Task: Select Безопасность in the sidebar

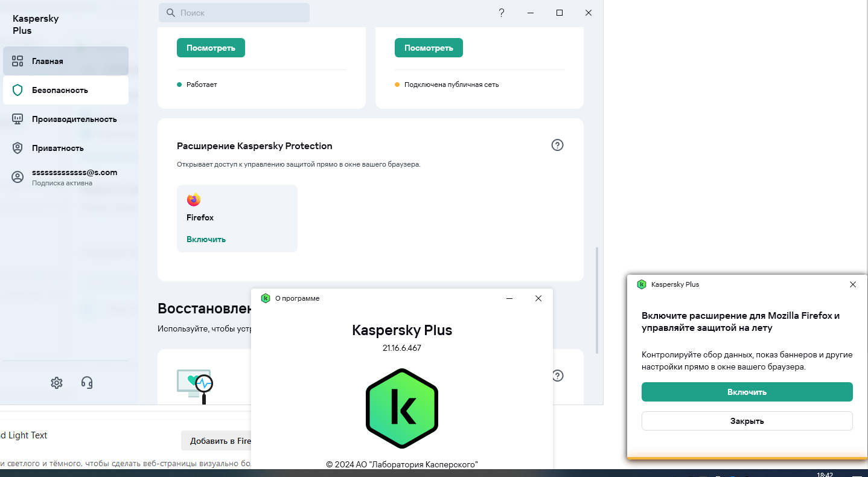Action: [x=65, y=90]
